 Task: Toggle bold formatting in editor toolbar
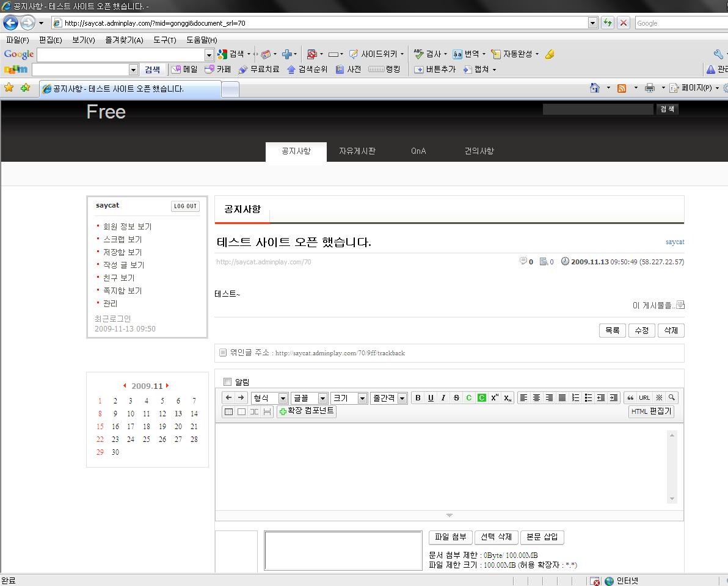coord(418,398)
